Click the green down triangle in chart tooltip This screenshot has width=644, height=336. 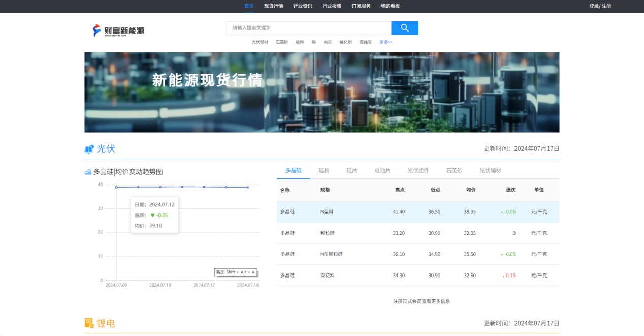tap(152, 215)
